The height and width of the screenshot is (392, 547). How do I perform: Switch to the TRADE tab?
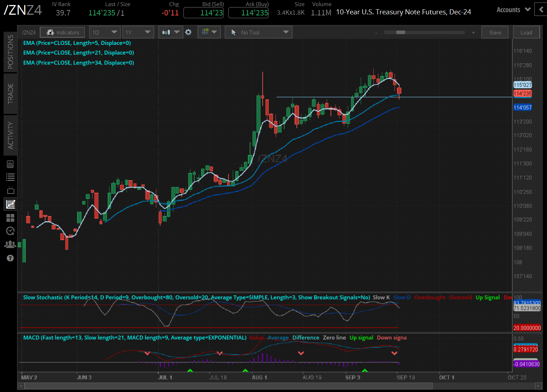click(10, 94)
